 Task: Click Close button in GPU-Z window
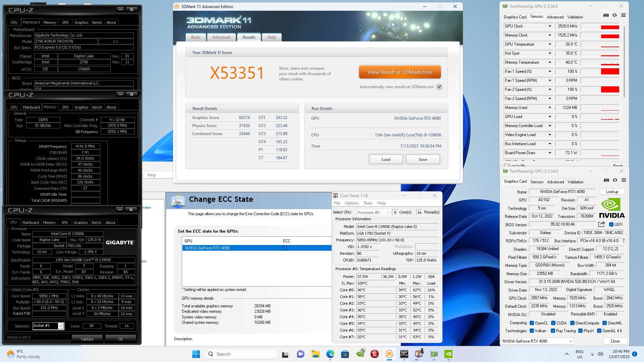click(615, 341)
